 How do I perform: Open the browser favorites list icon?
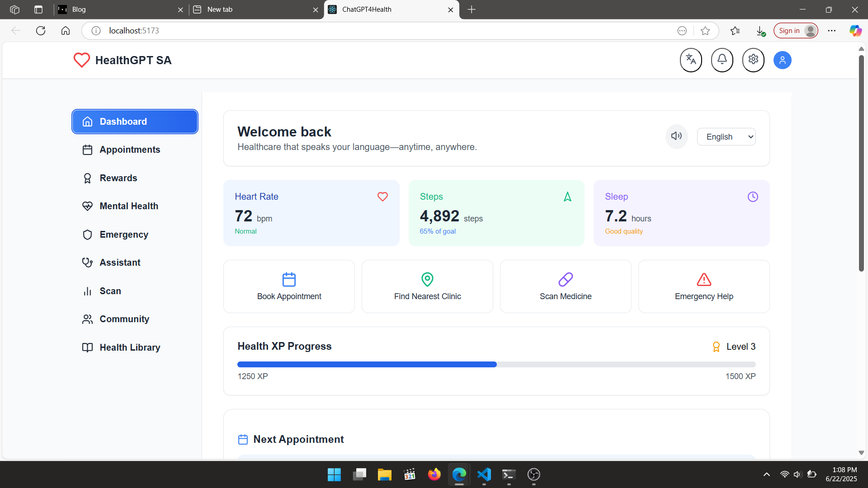pos(735,31)
